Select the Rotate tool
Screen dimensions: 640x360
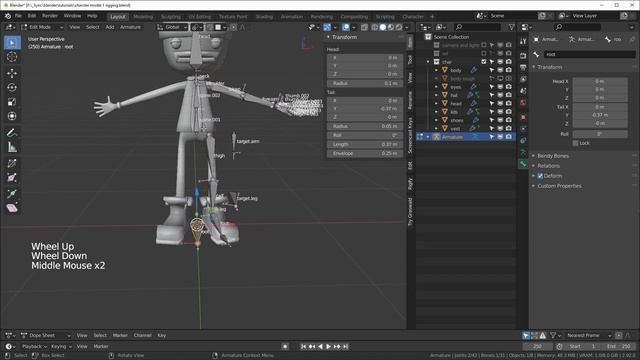(12, 87)
